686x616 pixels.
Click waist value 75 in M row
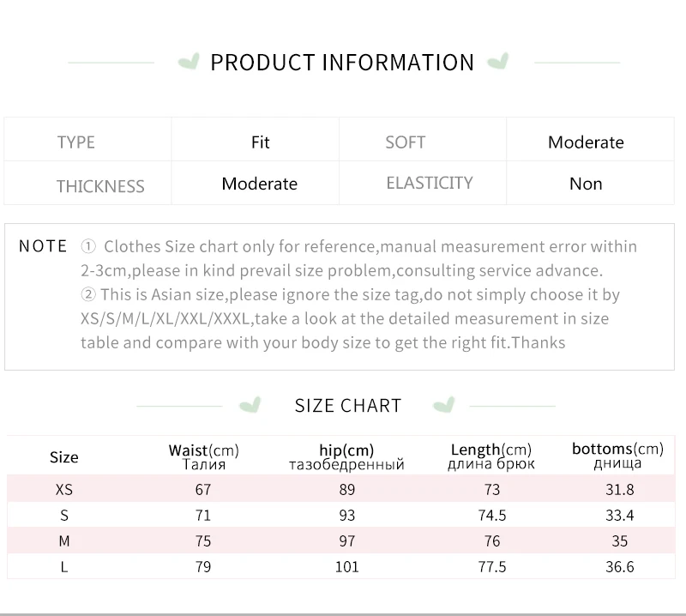pyautogui.click(x=202, y=541)
